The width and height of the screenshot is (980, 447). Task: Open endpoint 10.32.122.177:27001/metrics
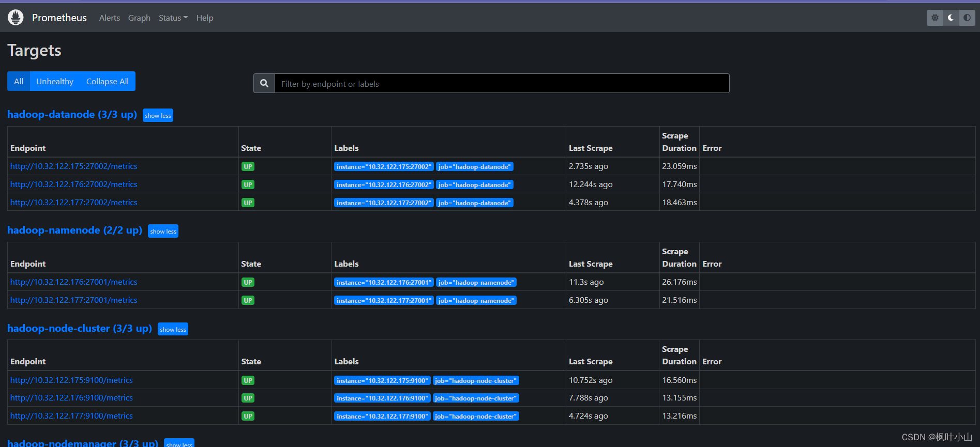point(74,300)
